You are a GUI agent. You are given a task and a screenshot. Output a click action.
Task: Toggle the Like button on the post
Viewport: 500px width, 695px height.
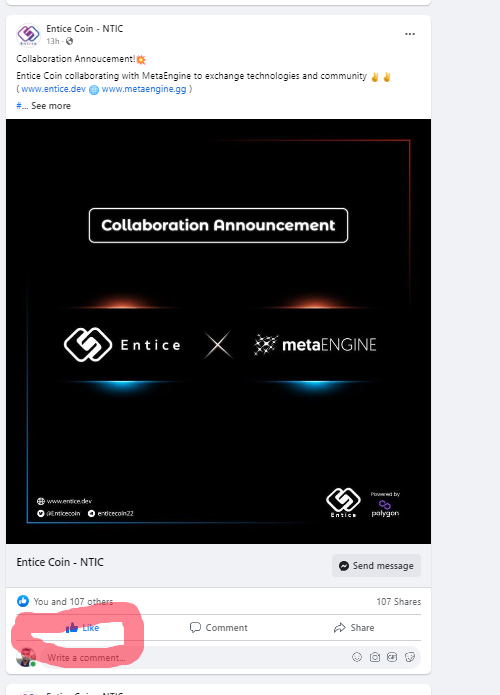click(82, 628)
